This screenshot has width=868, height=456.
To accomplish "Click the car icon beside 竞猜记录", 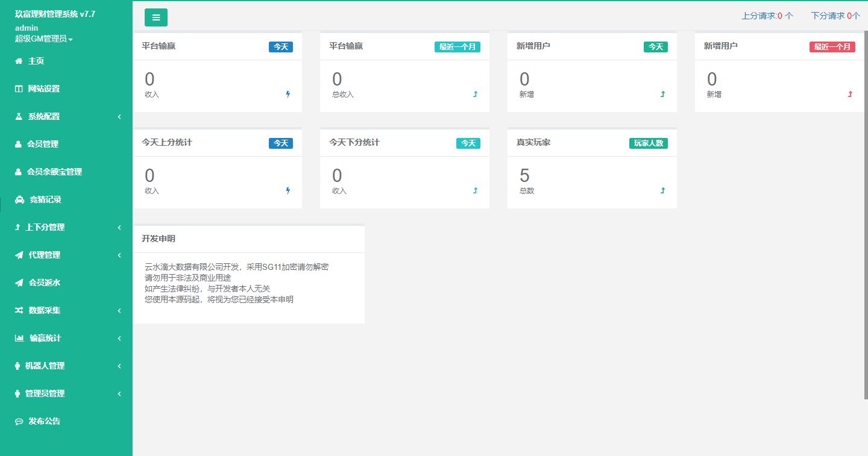I will (19, 199).
